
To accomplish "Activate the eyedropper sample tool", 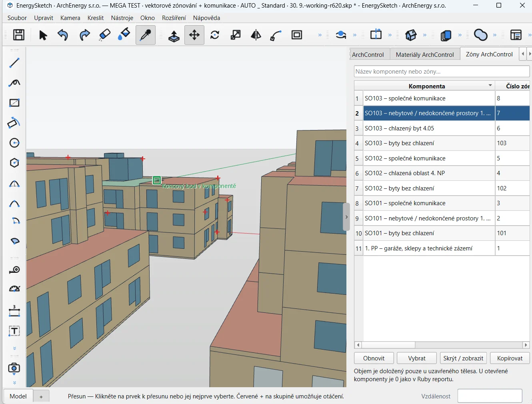I will coord(146,35).
